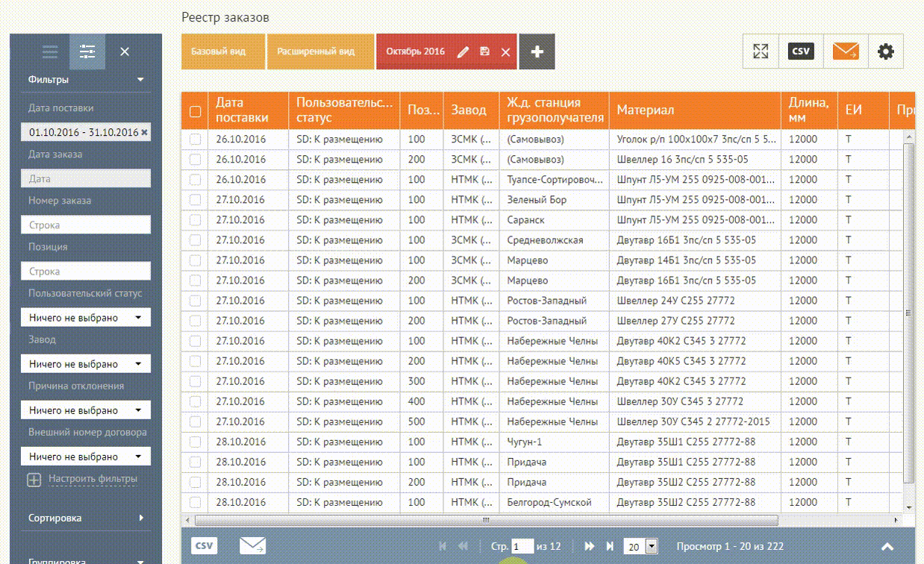Export table via top CSV icon
Viewport: 924px width, 564px height.
pyautogui.click(x=801, y=51)
